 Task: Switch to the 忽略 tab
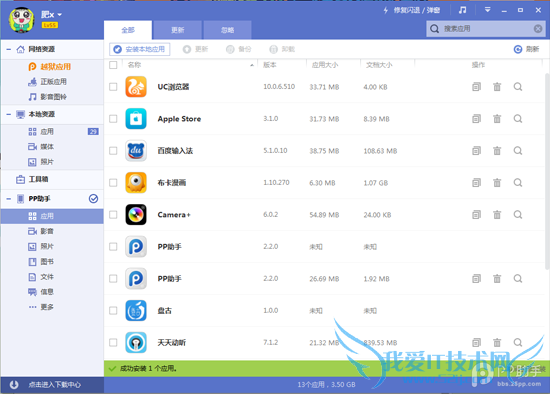click(227, 30)
